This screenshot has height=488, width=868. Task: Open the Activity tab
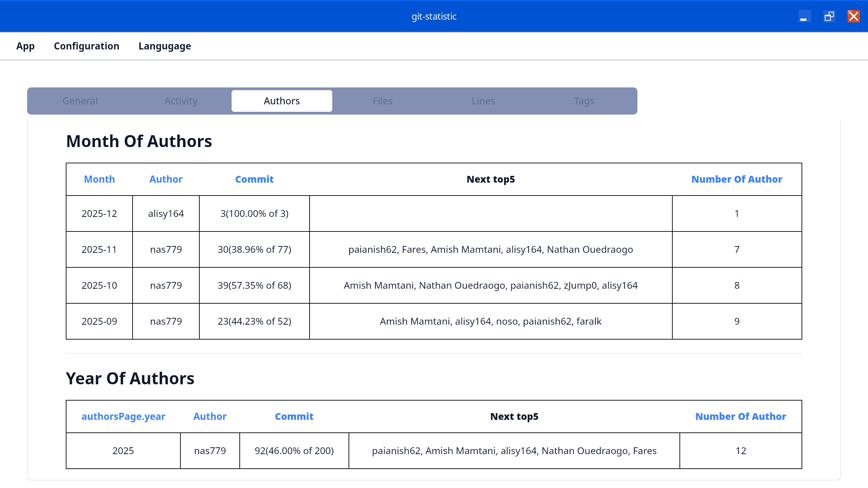pyautogui.click(x=181, y=101)
